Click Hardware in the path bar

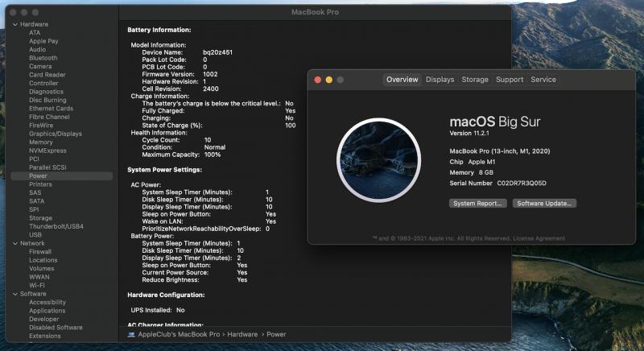pos(242,335)
